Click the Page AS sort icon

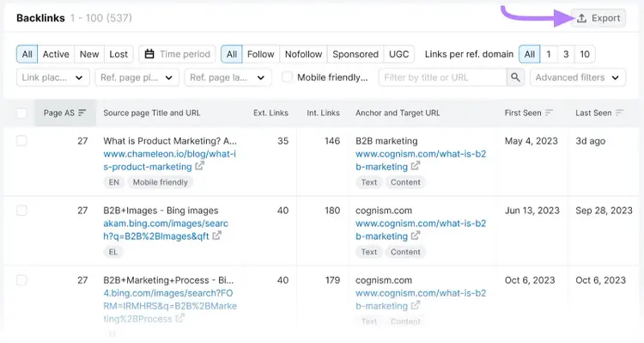[x=82, y=113]
